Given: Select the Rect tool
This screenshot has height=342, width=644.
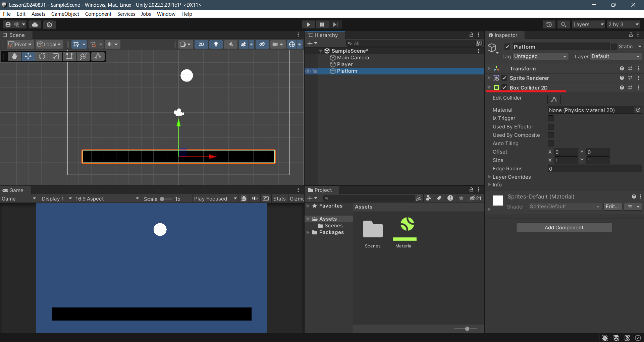Looking at the screenshot, I should pyautogui.click(x=69, y=56).
